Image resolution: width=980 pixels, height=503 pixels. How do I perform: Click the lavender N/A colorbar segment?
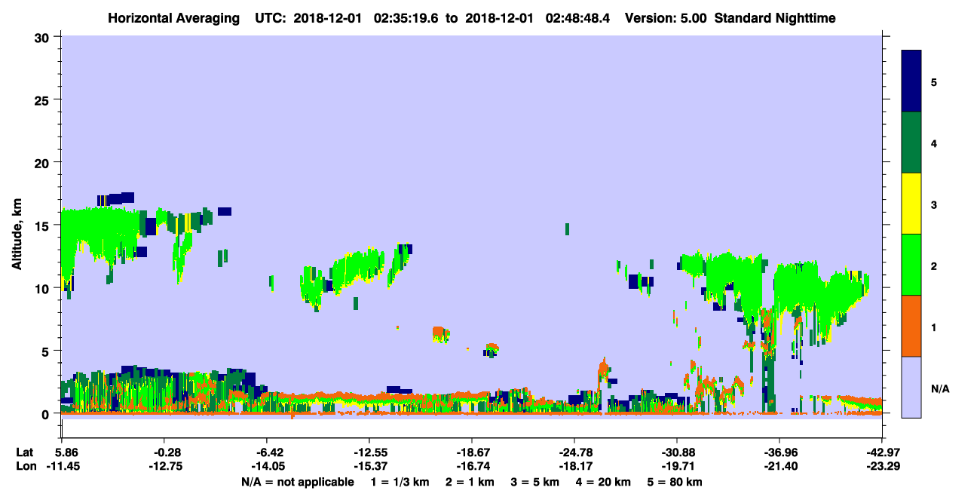[x=911, y=386]
